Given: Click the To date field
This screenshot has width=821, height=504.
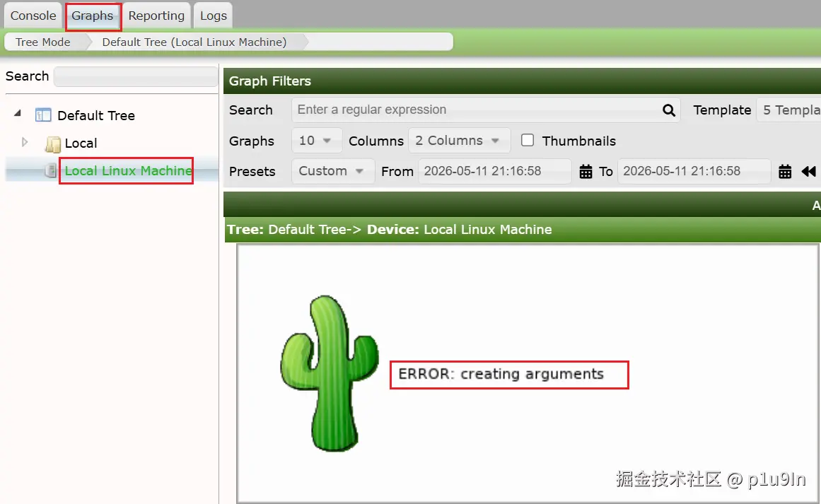Looking at the screenshot, I should click(694, 171).
